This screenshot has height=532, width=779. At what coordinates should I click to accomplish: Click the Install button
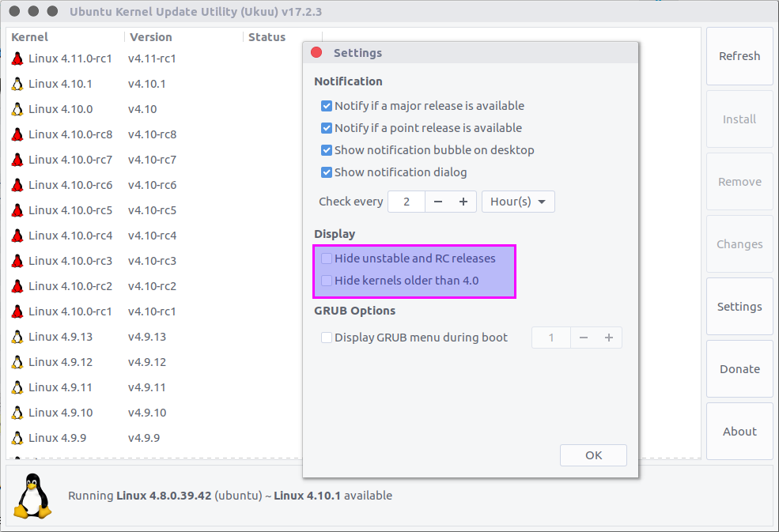(739, 119)
